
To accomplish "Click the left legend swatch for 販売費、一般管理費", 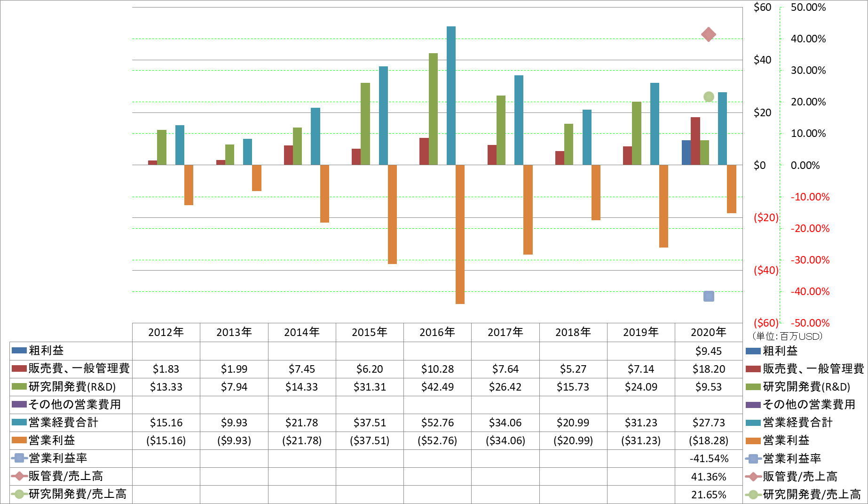I will [x=19, y=368].
